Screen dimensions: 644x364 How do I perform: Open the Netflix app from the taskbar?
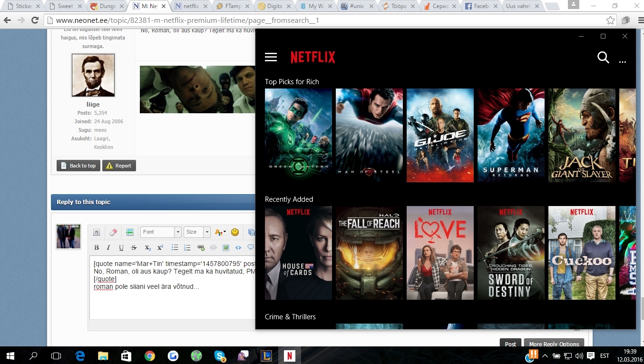click(x=289, y=355)
